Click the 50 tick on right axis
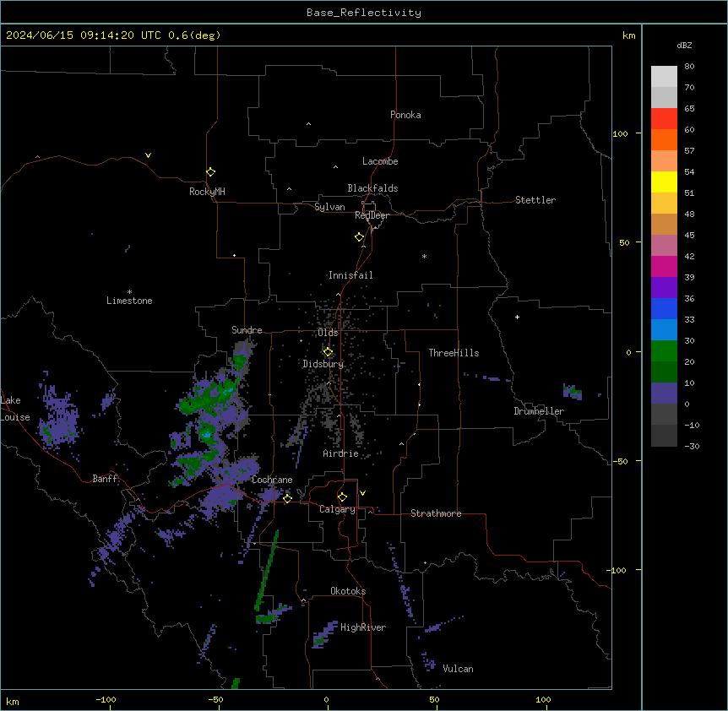This screenshot has height=711, width=728. tap(624, 242)
